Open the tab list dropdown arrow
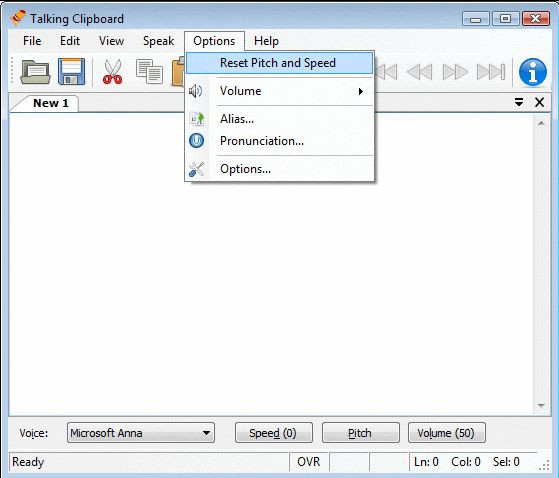559x478 pixels. [519, 103]
